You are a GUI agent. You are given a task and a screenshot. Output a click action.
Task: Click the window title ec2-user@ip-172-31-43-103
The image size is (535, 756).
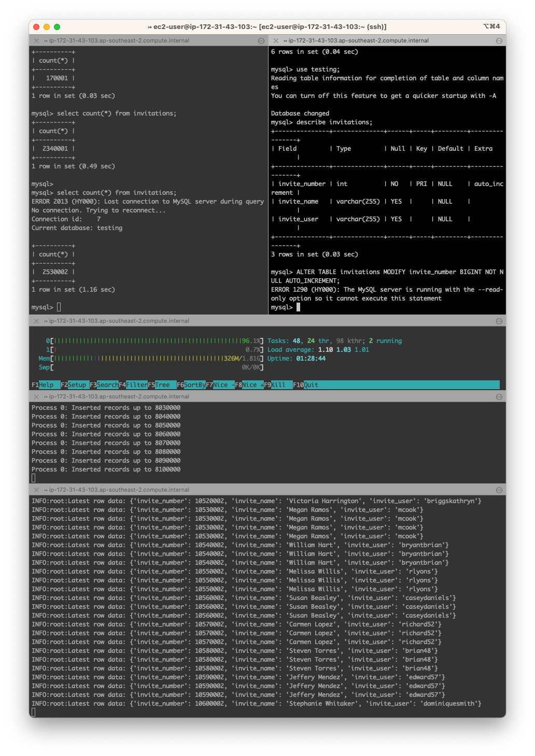[267, 26]
